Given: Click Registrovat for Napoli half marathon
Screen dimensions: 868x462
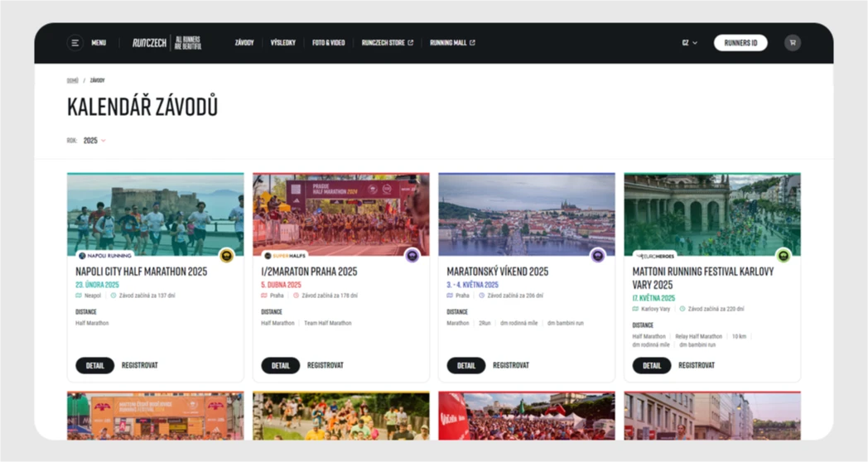Looking at the screenshot, I should 139,365.
